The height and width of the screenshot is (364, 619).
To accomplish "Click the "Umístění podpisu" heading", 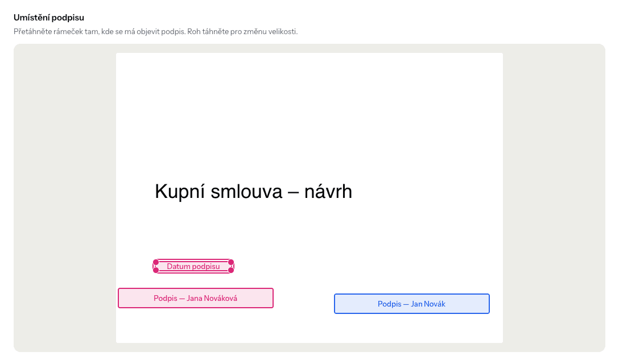I will [x=49, y=18].
